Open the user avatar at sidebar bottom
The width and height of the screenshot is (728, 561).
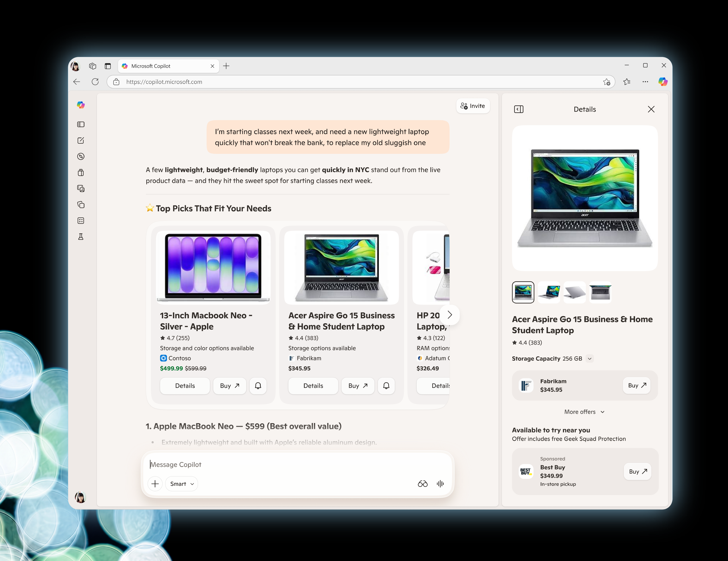coord(80,497)
